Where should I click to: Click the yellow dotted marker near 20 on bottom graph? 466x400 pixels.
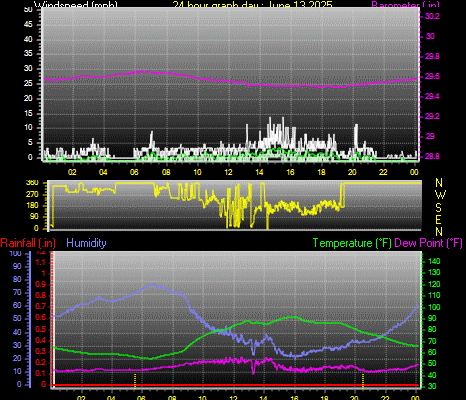click(363, 381)
